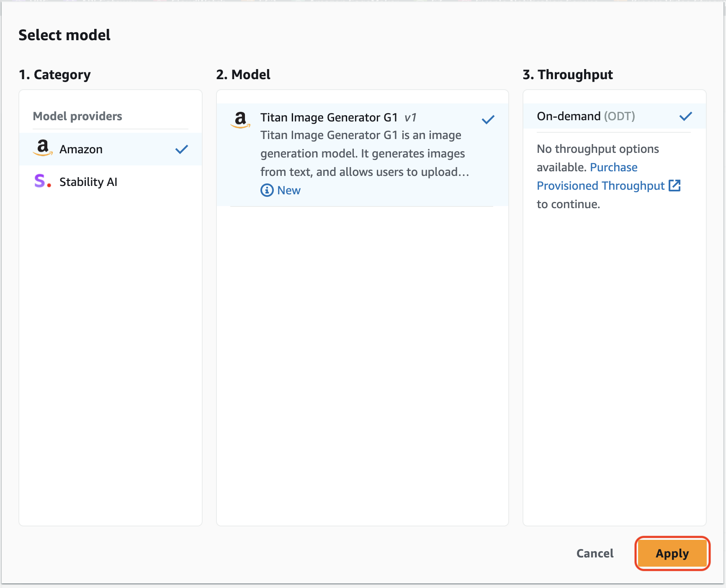Select Amazon as the model provider

(x=111, y=149)
